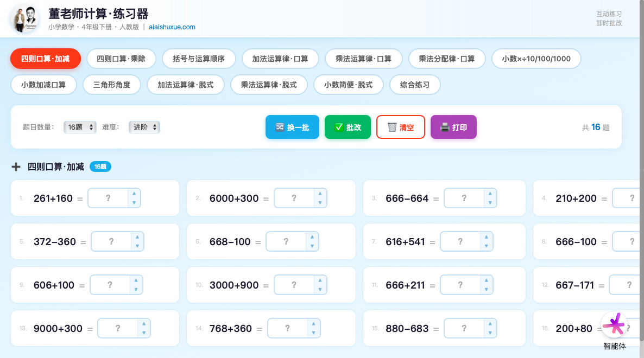The image size is (644, 358).
Task: Click the answer field for 3000+900
Action: 294,285
